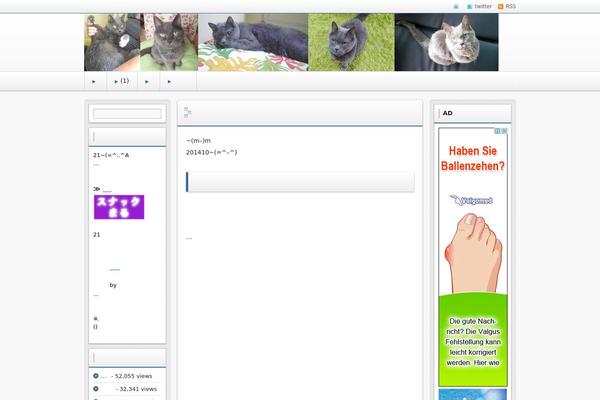The image size is (600, 400).
Task: Click the twitter bird icon
Action: pyautogui.click(x=470, y=7)
